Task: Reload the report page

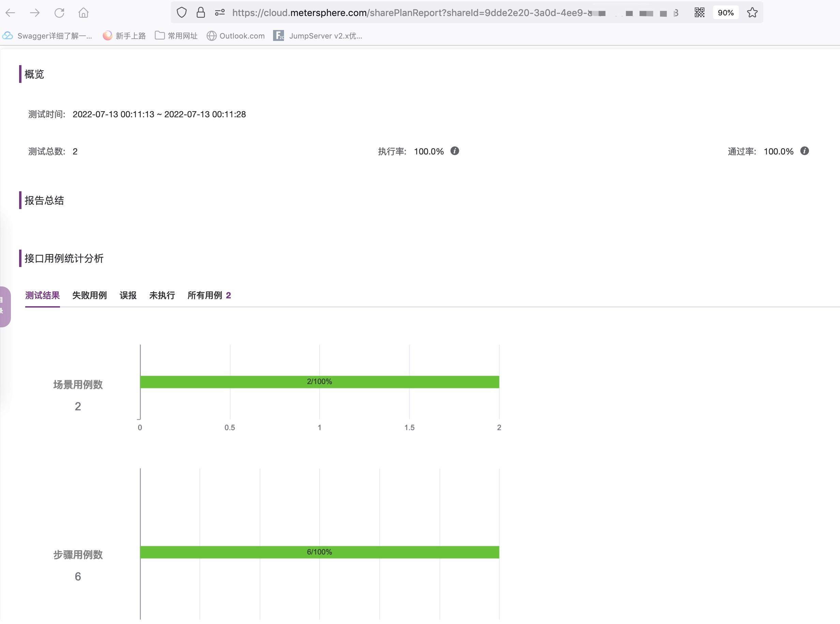Action: 60,13
